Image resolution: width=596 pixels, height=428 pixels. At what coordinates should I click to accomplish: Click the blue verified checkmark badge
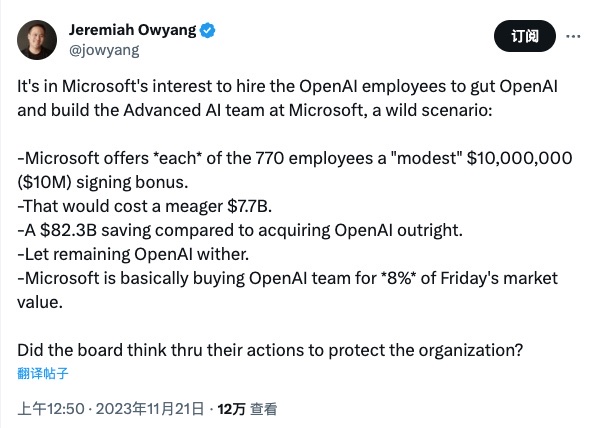pyautogui.click(x=208, y=30)
